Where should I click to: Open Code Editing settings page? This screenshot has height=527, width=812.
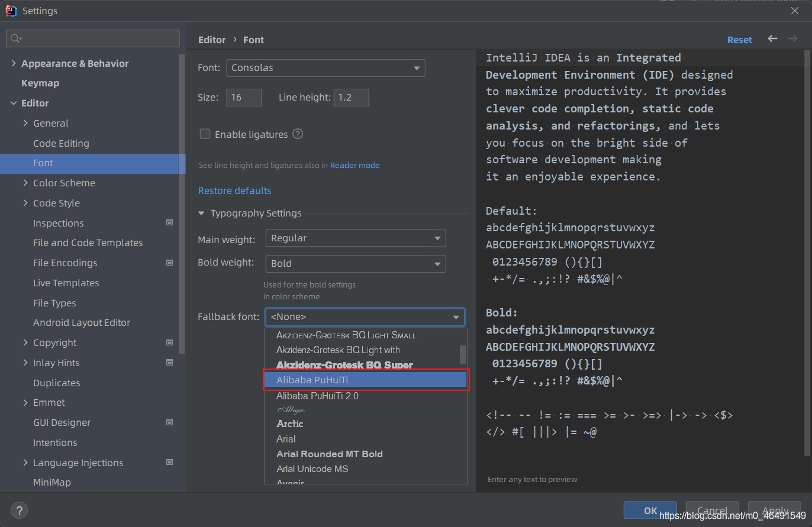pos(61,143)
